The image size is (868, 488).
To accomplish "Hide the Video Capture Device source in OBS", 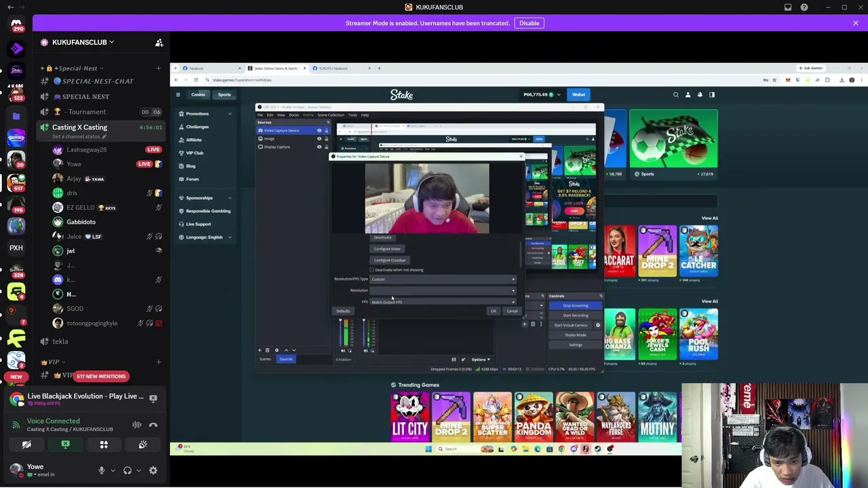I will pyautogui.click(x=319, y=131).
